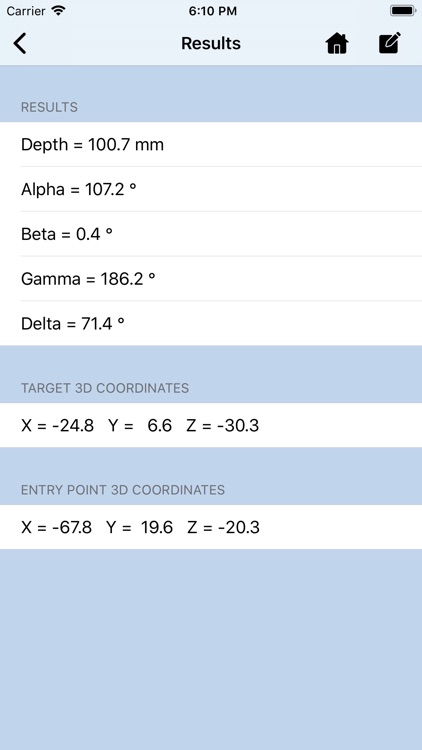Select the target 3D coordinates row

pyautogui.click(x=211, y=425)
